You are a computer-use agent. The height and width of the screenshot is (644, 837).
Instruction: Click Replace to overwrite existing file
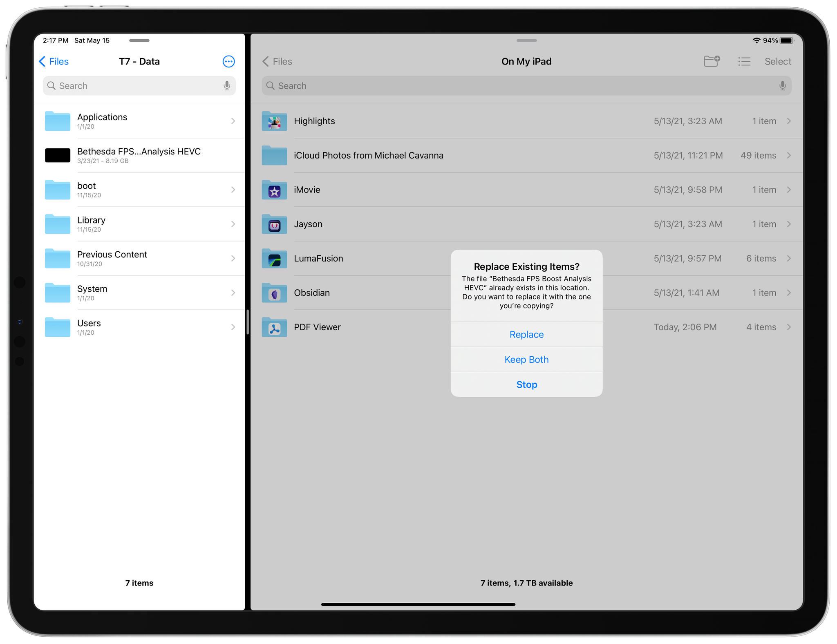pos(528,334)
